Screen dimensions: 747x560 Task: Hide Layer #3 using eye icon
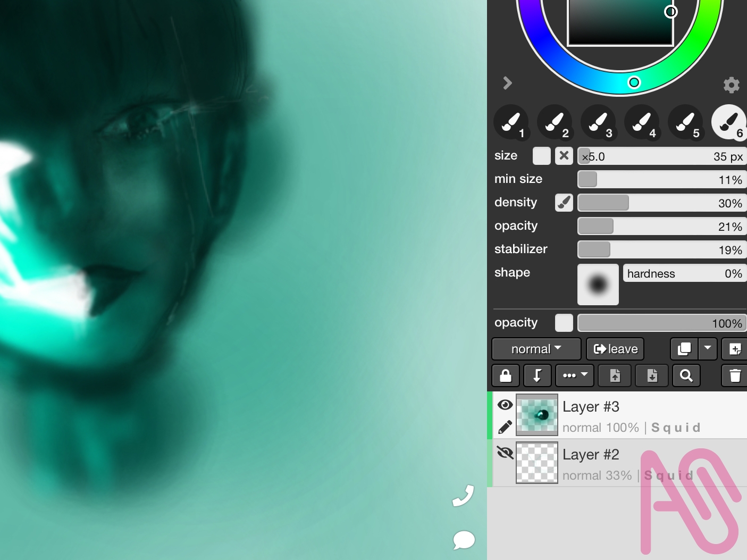pos(505,405)
